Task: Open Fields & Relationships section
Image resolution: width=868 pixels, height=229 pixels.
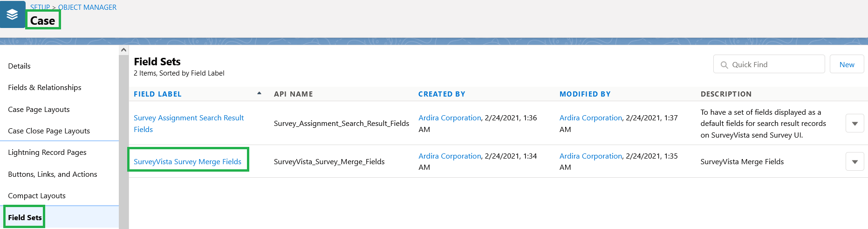Action: 45,88
